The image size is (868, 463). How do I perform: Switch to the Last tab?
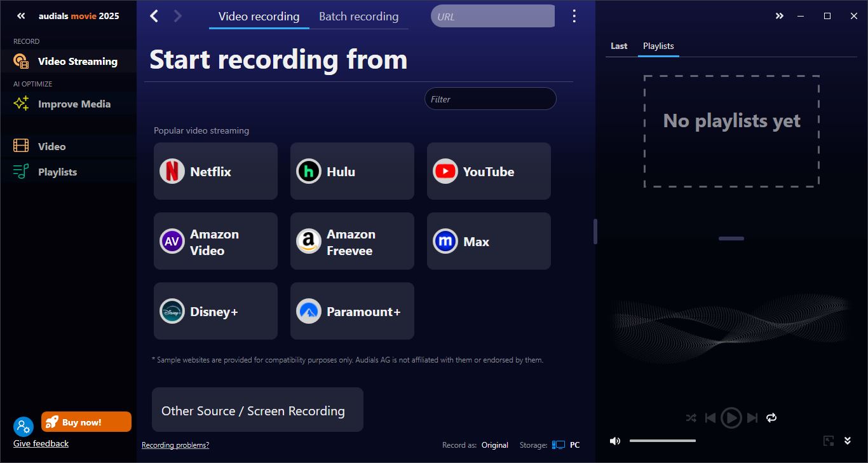[619, 46]
